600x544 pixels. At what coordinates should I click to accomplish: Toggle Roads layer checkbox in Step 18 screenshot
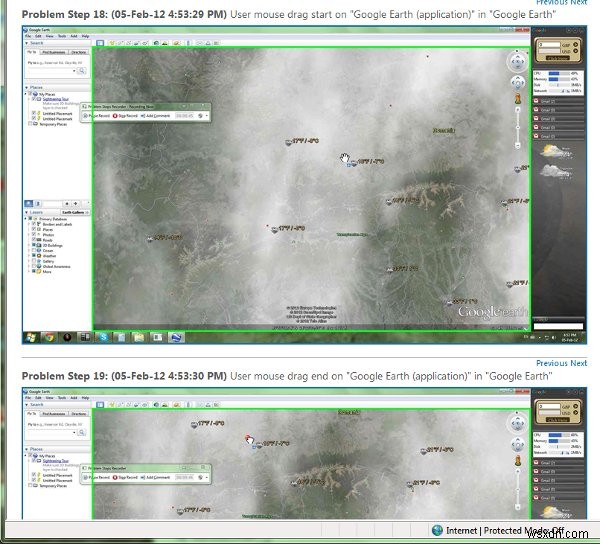pyautogui.click(x=34, y=239)
